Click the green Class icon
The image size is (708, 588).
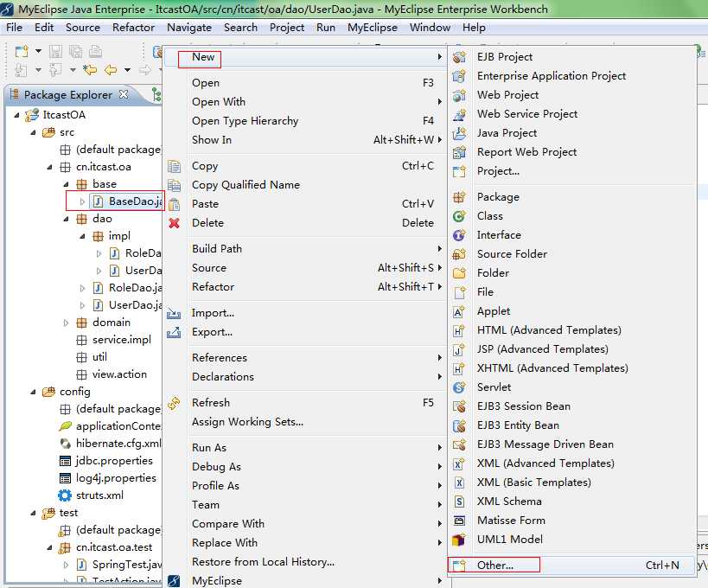[459, 216]
